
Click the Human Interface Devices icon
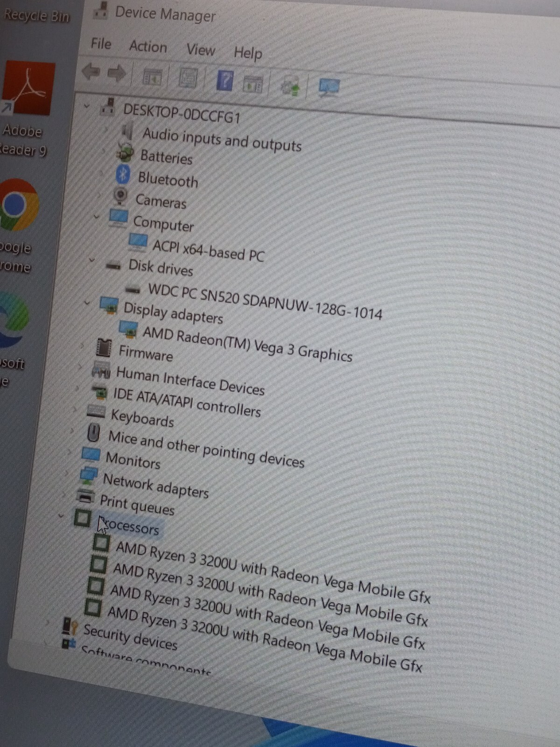point(101,371)
